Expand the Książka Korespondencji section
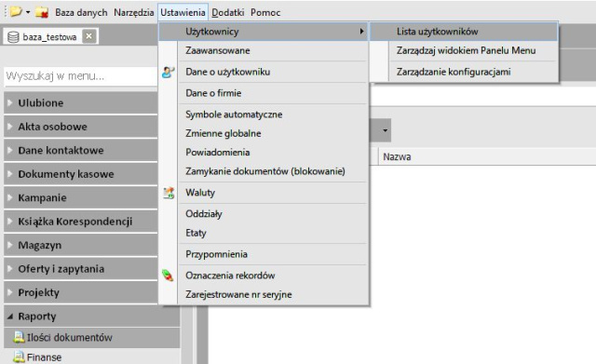 80,222
